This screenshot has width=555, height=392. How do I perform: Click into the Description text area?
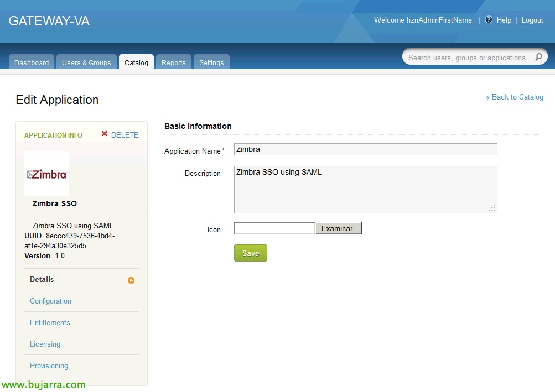point(366,190)
